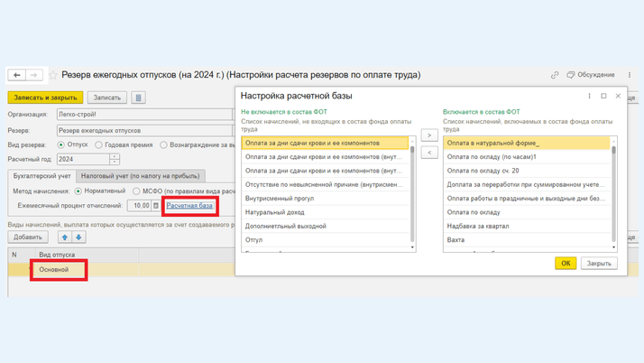Click the back navigation arrow
644x363 pixels.
coord(17,75)
